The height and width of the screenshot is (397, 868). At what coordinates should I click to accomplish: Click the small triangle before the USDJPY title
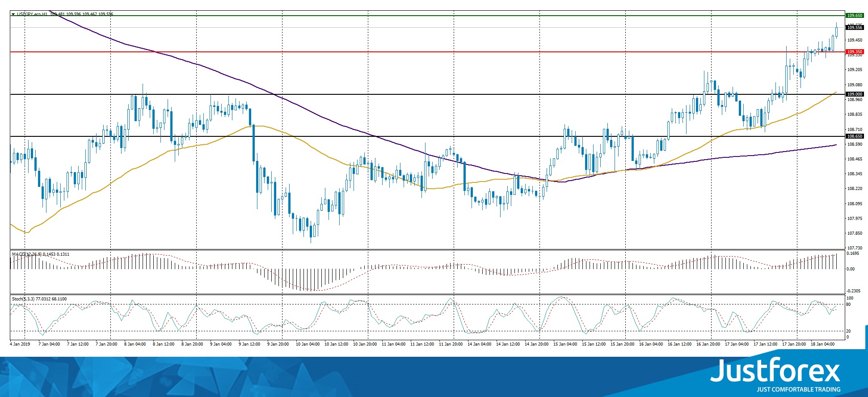(13, 14)
